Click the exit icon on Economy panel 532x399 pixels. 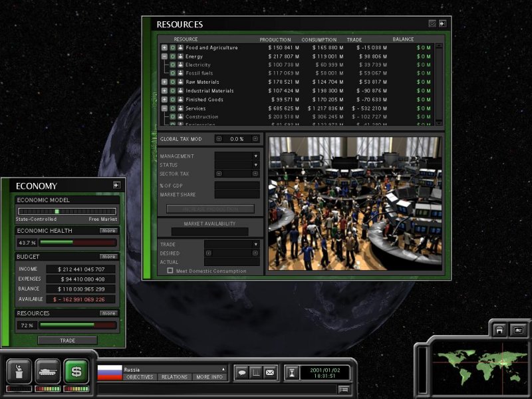[116, 186]
